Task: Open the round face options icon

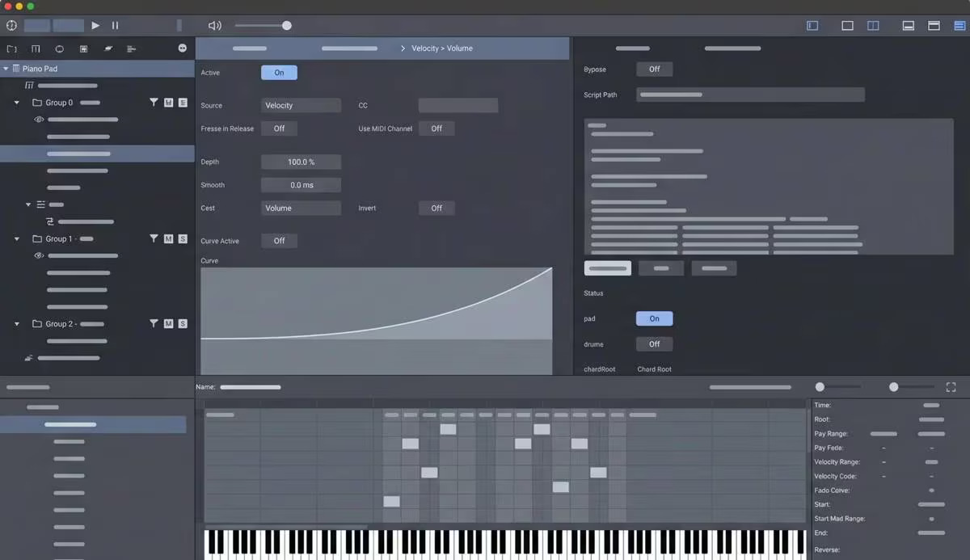Action: [x=182, y=48]
